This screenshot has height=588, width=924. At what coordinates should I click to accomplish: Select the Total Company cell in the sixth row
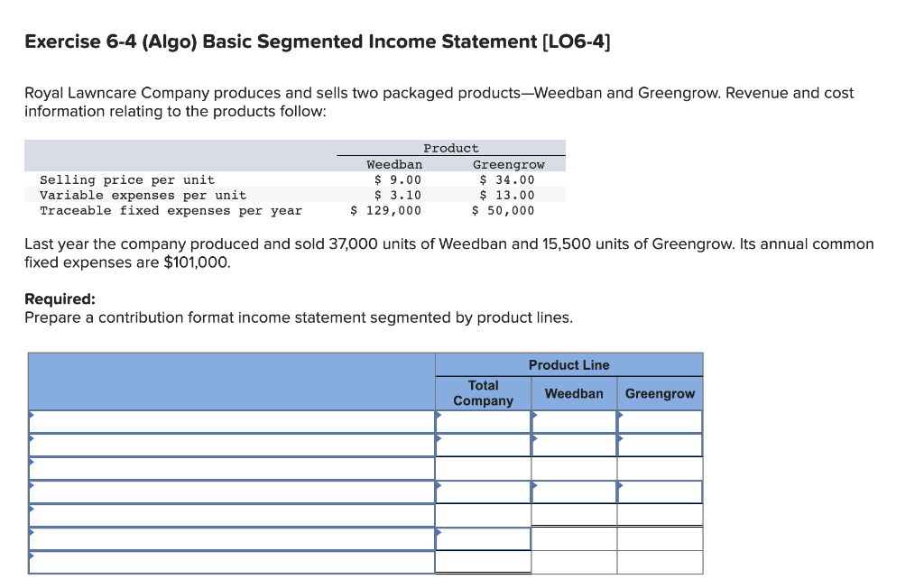(483, 537)
